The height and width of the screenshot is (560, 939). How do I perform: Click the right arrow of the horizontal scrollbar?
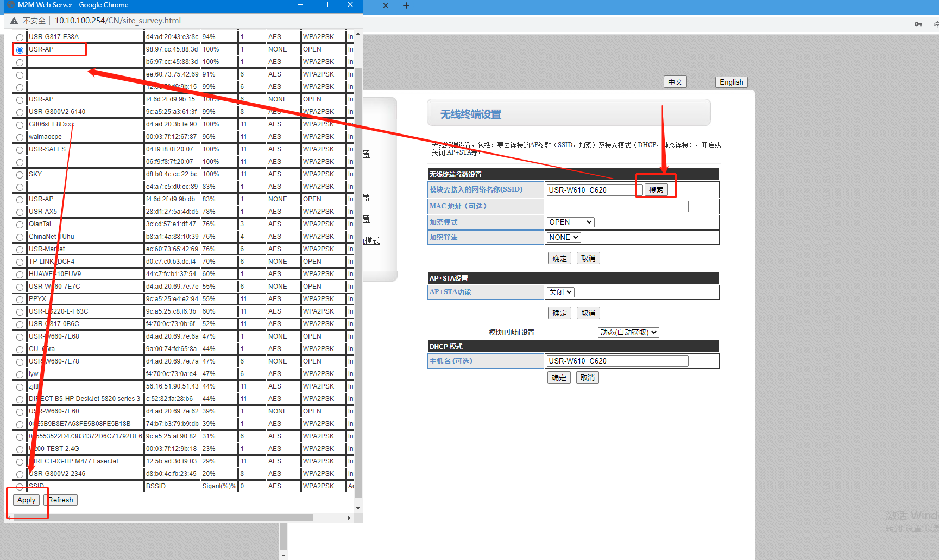(349, 518)
